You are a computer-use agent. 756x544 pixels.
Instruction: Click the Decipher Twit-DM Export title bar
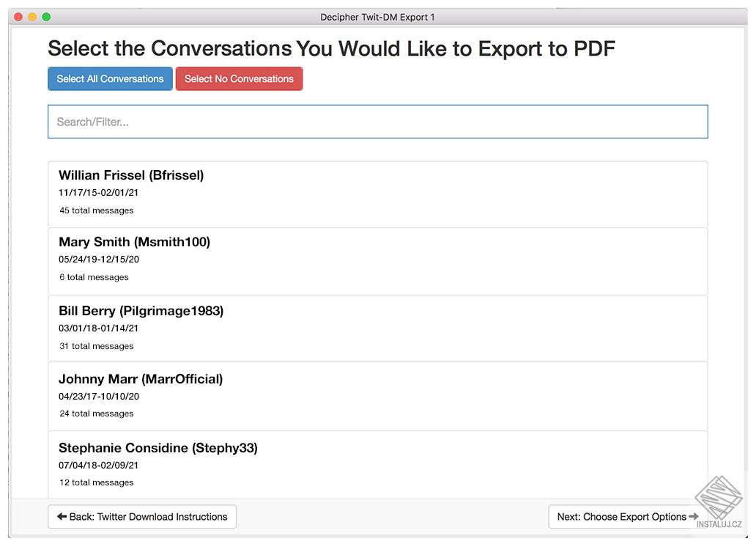(378, 16)
